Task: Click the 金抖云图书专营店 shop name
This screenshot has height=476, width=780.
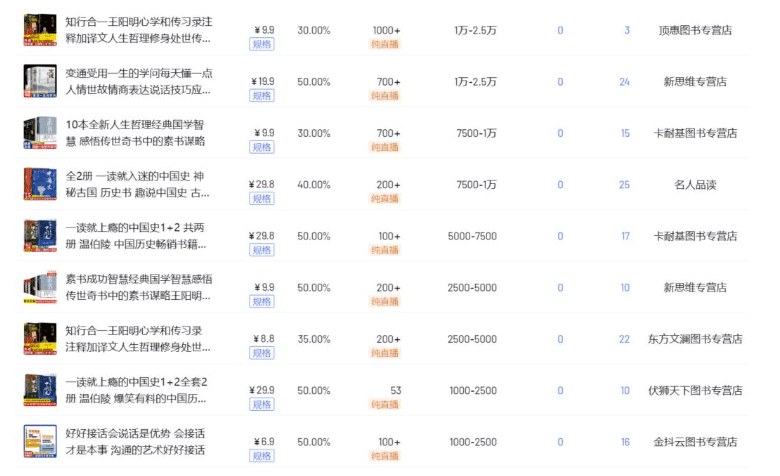Action: tap(696, 442)
